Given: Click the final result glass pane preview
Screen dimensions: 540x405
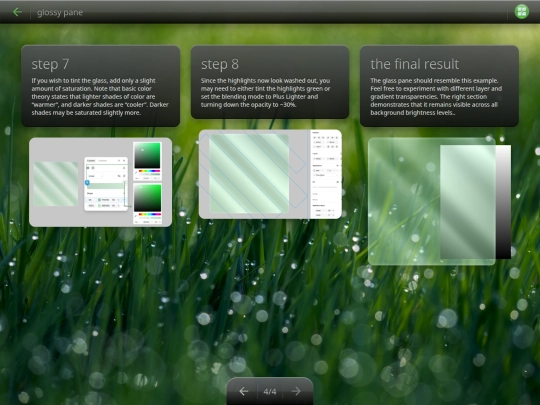Looking at the screenshot, I should pos(432,201).
